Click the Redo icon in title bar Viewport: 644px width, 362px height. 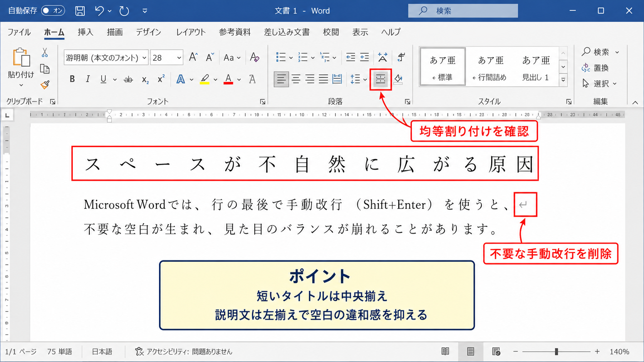coord(124,11)
